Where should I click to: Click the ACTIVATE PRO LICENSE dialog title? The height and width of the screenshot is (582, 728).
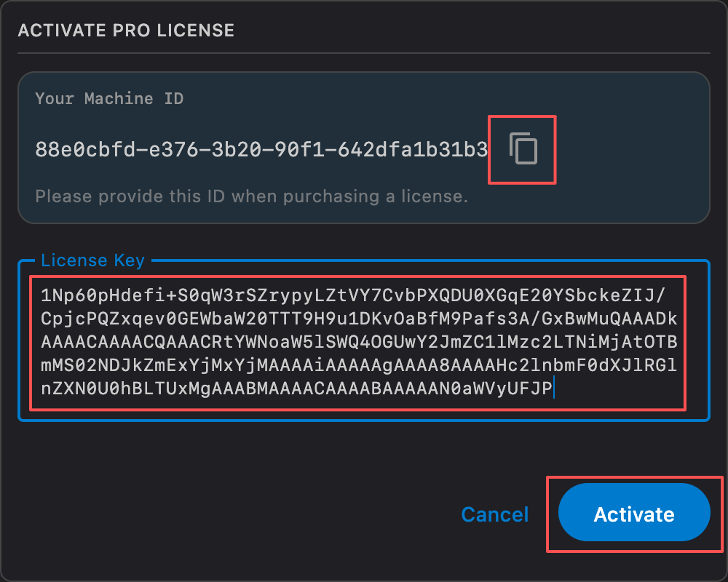point(126,30)
